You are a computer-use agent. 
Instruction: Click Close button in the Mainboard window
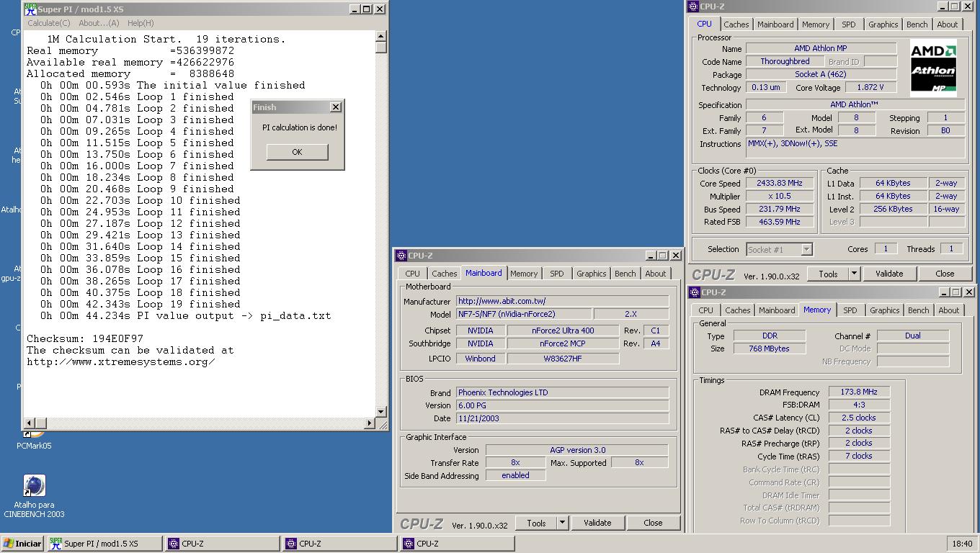(x=653, y=523)
